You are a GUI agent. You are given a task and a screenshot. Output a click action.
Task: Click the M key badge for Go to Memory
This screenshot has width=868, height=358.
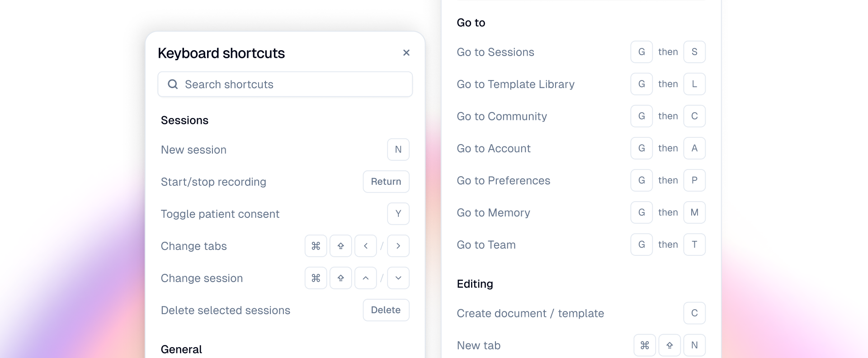tap(695, 212)
